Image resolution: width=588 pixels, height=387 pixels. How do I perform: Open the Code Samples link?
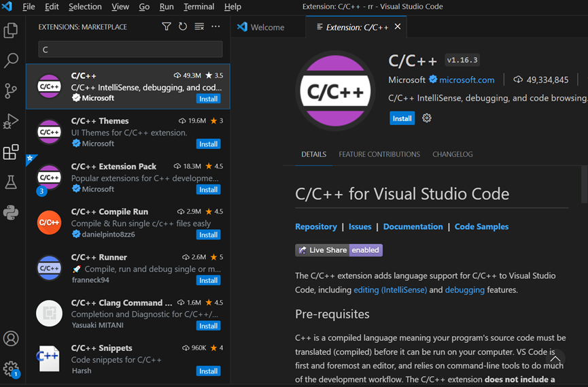[481, 226]
